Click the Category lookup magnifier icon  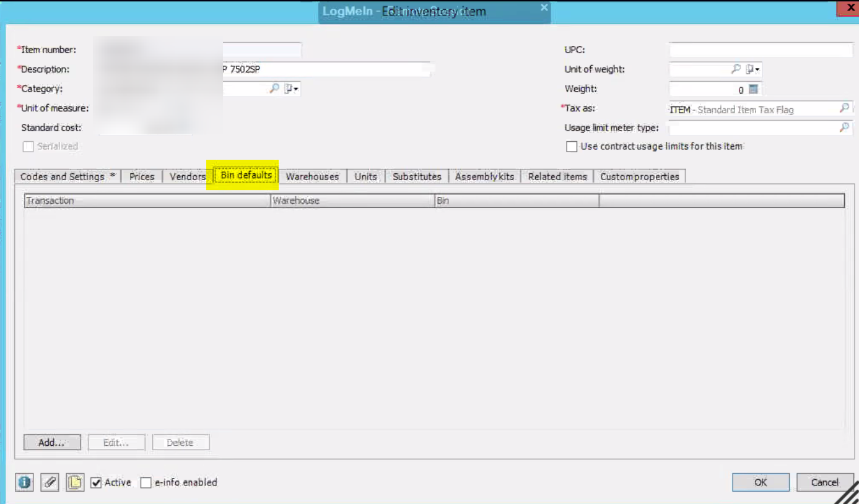pos(274,89)
